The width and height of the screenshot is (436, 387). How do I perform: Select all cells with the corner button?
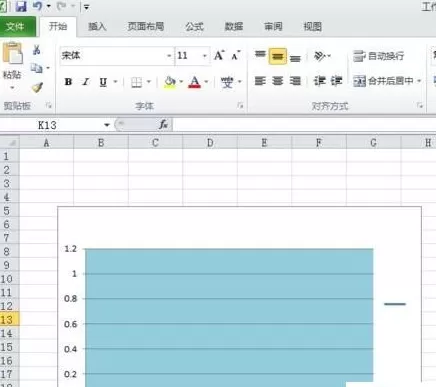click(10, 143)
